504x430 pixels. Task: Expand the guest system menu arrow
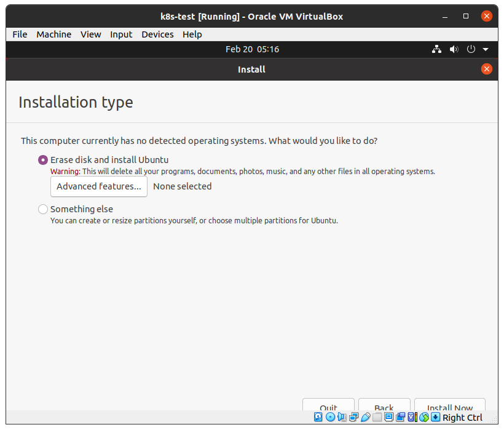[486, 50]
